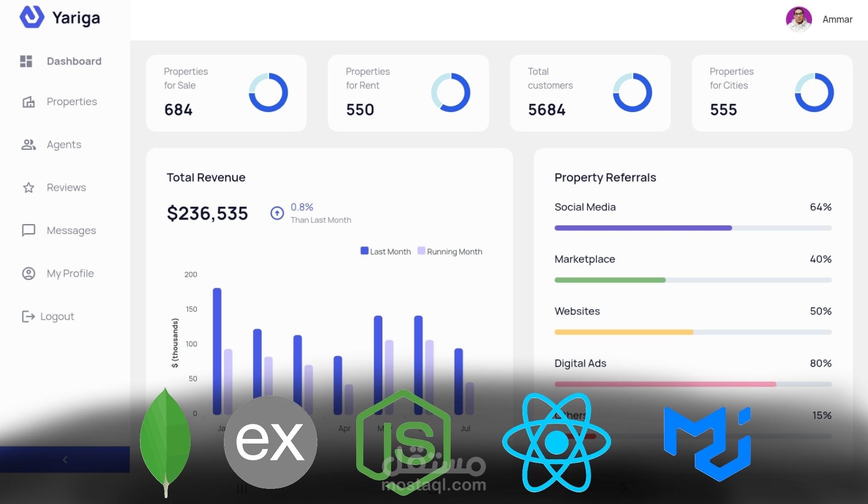This screenshot has width=868, height=504.
Task: Click Ammar's profile avatar photo
Action: pos(799,20)
